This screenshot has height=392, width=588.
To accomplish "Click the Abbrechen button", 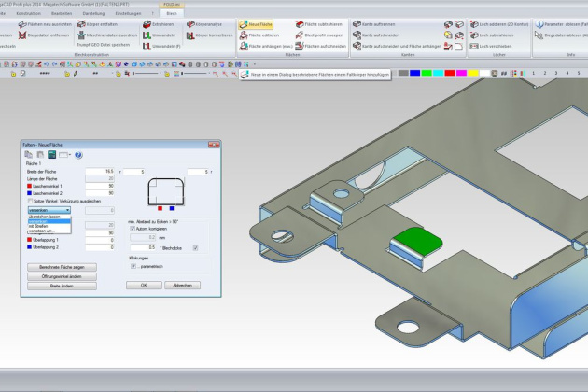I will pyautogui.click(x=183, y=284).
